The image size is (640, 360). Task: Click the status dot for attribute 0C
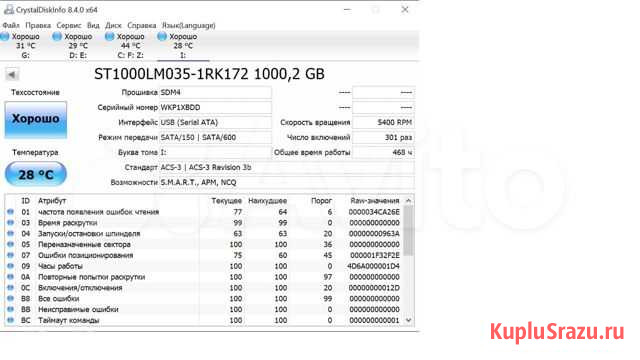[10, 288]
